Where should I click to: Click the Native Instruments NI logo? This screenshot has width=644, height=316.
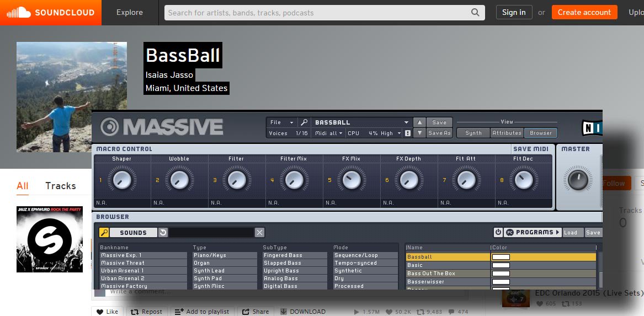pyautogui.click(x=592, y=127)
